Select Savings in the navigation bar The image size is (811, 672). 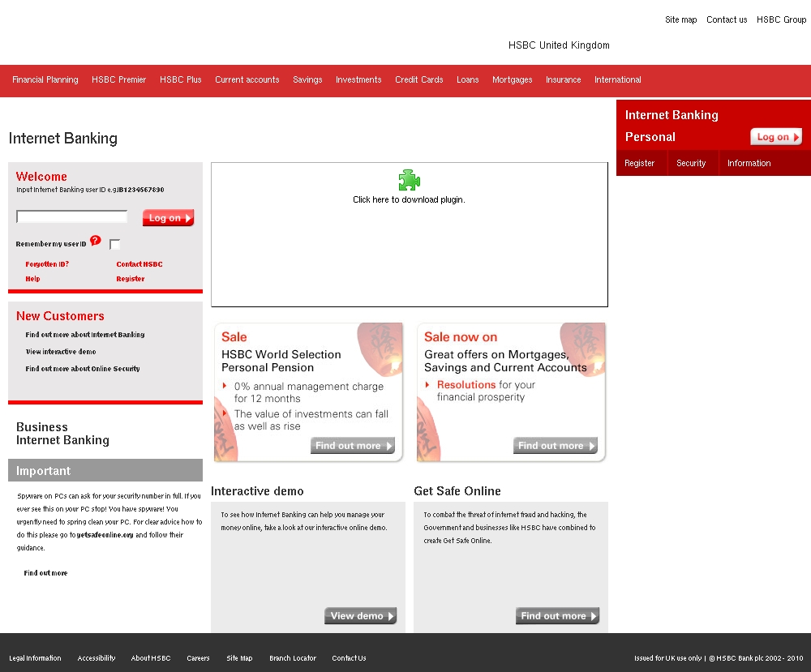(x=307, y=79)
